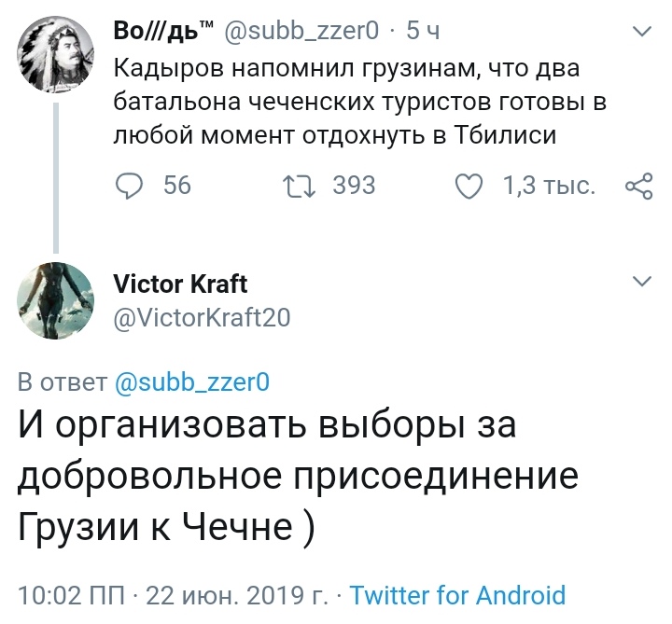Screen dimensions: 672x624
Task: Click the 10:02 ПП 22 июн. 2019 timestamp
Action: point(173,594)
